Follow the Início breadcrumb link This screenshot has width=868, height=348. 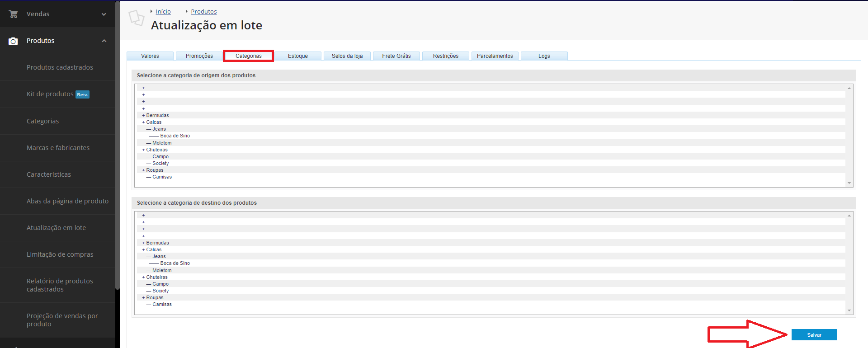click(163, 11)
